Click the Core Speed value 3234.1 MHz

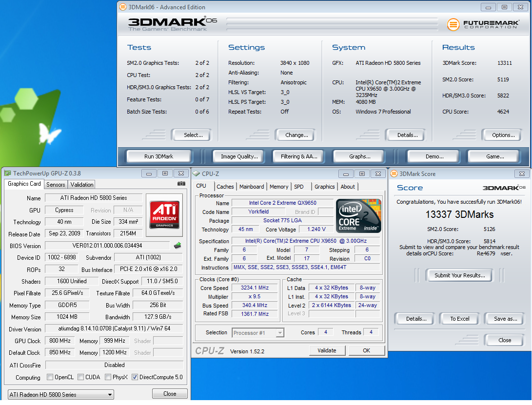click(x=255, y=288)
